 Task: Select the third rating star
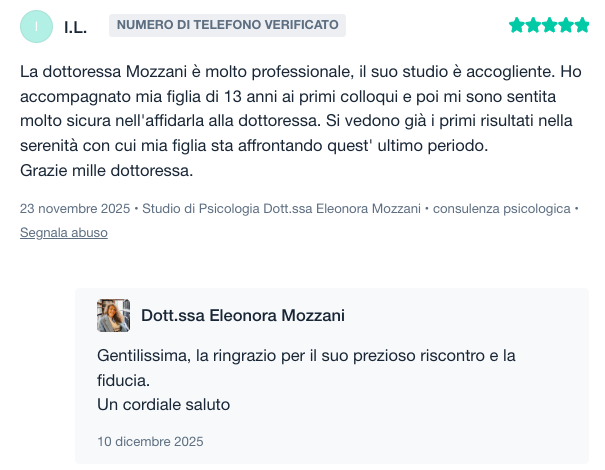tap(549, 25)
